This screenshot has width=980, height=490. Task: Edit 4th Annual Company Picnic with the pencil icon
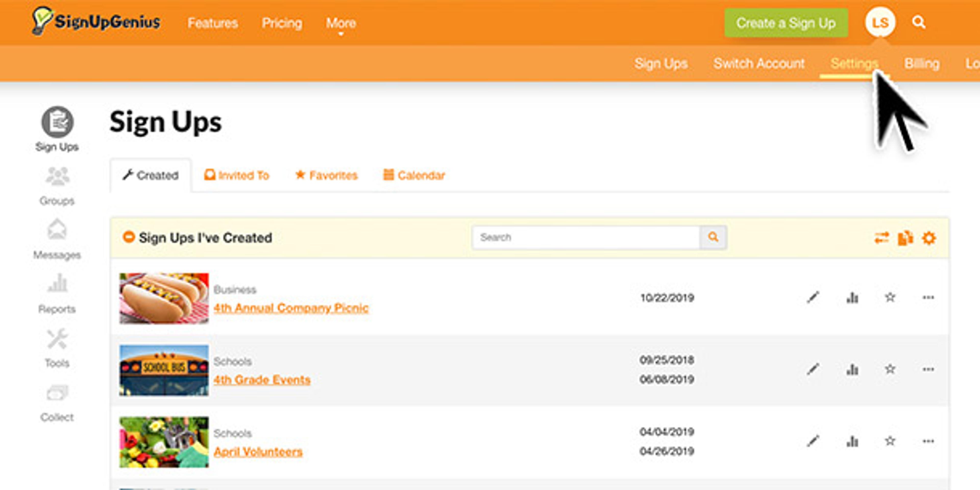813,297
